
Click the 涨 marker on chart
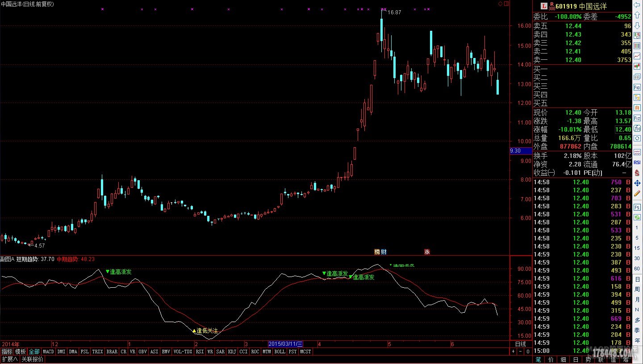point(427,252)
